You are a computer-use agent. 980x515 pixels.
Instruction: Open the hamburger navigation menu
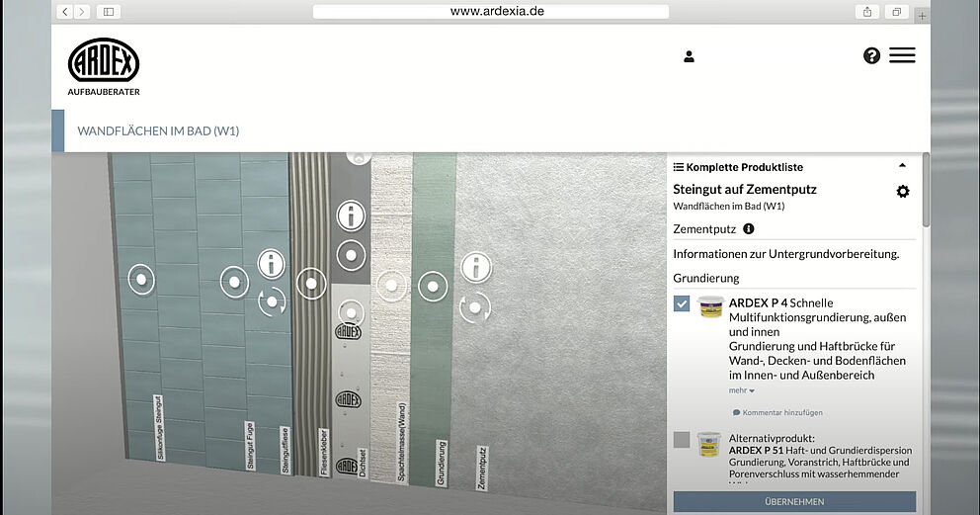(x=902, y=56)
